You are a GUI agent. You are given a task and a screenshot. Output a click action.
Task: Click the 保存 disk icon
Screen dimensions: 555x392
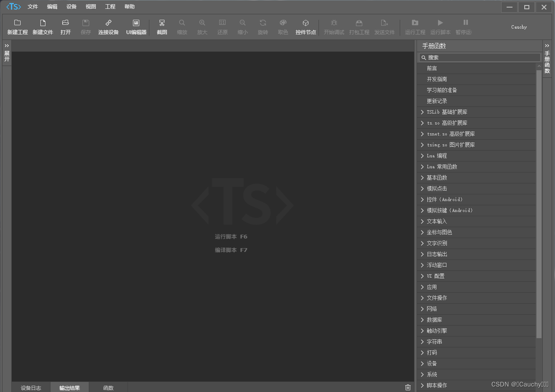[x=85, y=23]
